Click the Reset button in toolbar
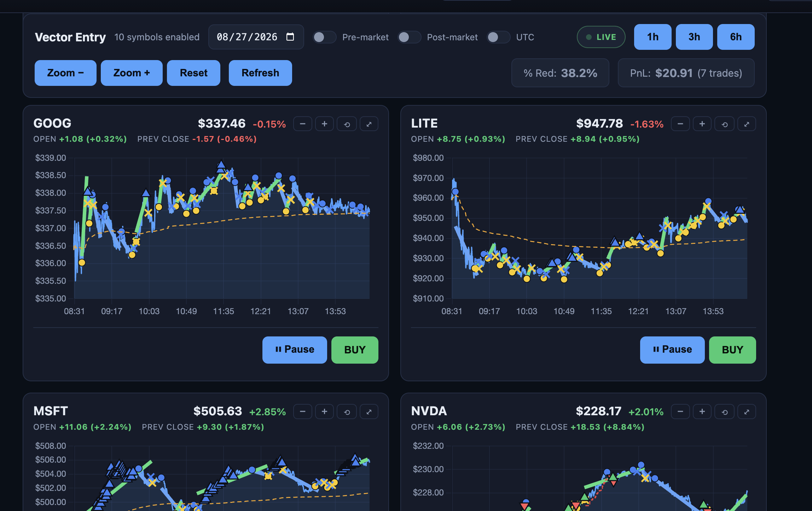Image resolution: width=812 pixels, height=511 pixels. (193, 73)
